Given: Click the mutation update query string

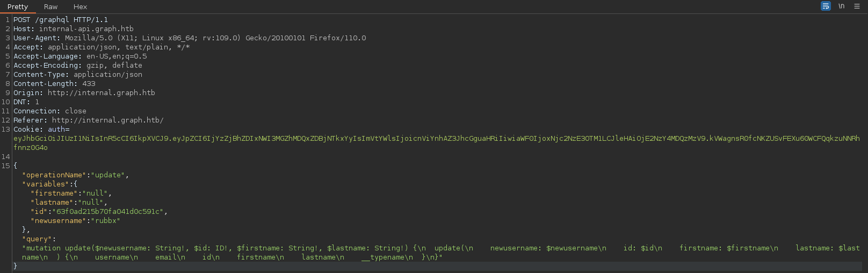Looking at the screenshot, I should [x=322, y=248].
